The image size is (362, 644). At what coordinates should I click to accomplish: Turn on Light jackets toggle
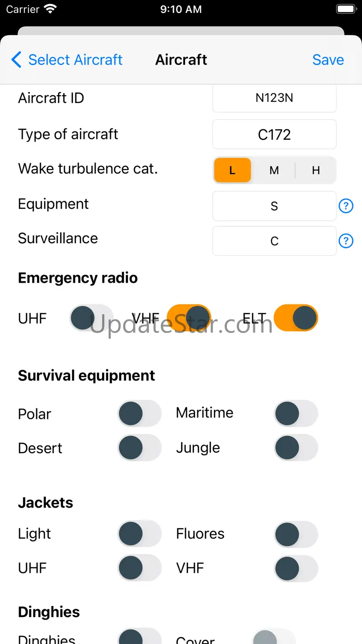click(139, 533)
